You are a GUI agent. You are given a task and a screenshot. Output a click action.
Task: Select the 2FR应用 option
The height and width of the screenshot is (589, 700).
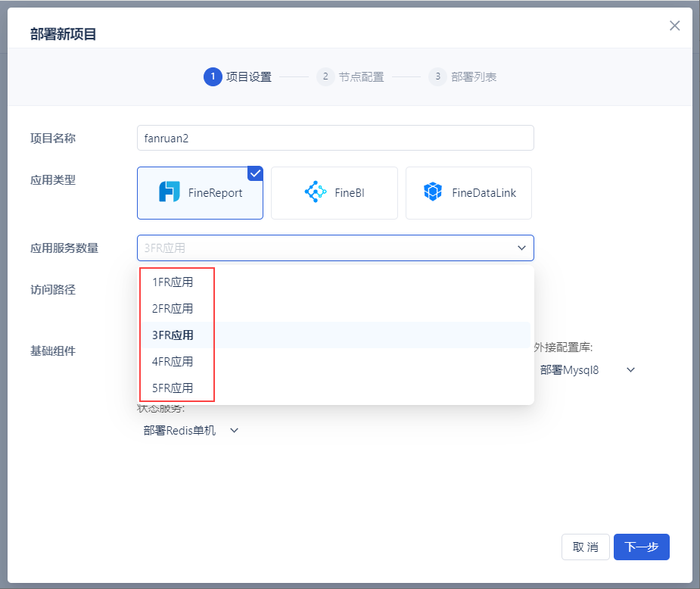[x=335, y=309]
